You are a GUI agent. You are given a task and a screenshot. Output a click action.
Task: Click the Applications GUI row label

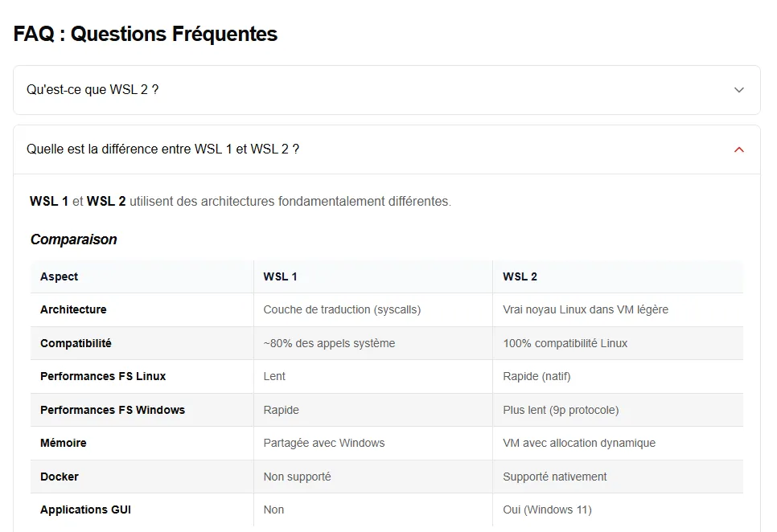85,509
